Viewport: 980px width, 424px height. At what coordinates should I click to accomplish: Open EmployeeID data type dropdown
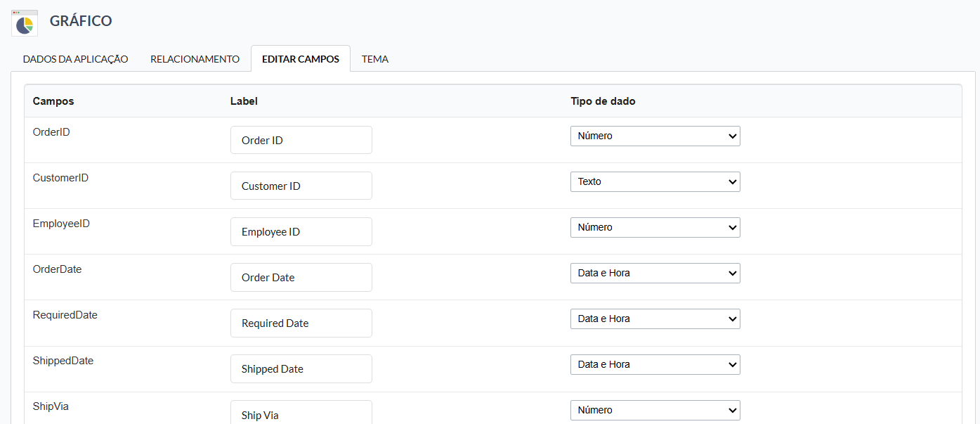[x=655, y=227]
